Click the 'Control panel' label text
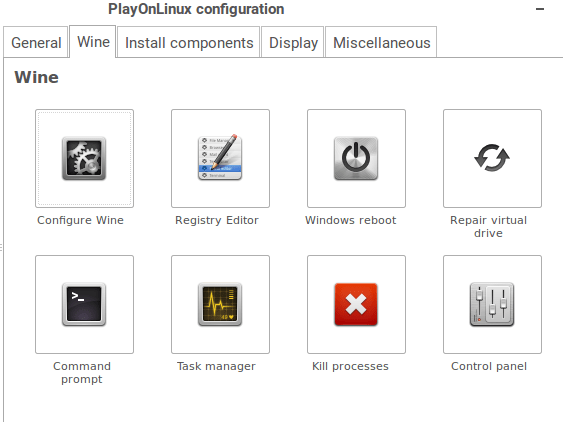Screen dimensions: 563x422 [x=489, y=366]
